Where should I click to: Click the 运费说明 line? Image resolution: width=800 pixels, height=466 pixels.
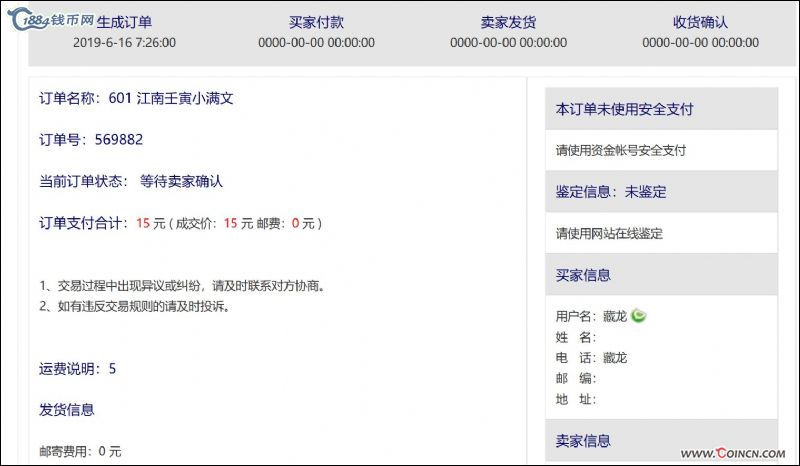[x=77, y=369]
